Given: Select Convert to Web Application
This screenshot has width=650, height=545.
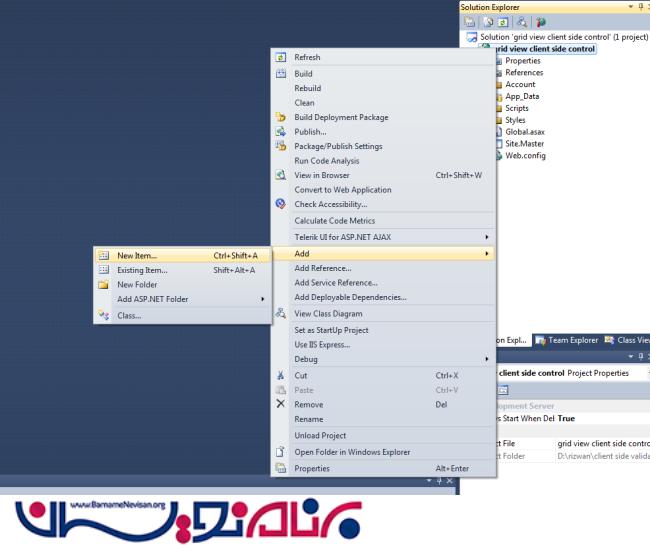Looking at the screenshot, I should pyautogui.click(x=343, y=190).
